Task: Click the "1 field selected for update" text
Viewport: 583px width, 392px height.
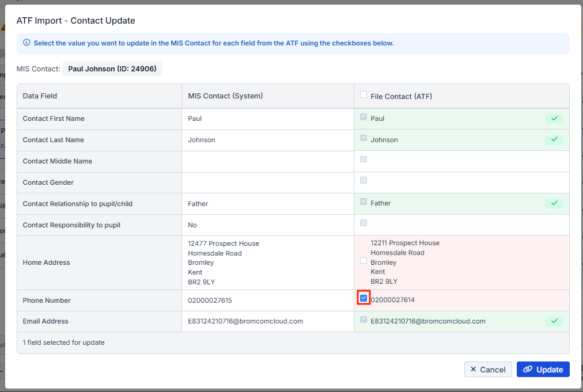Action: point(63,342)
